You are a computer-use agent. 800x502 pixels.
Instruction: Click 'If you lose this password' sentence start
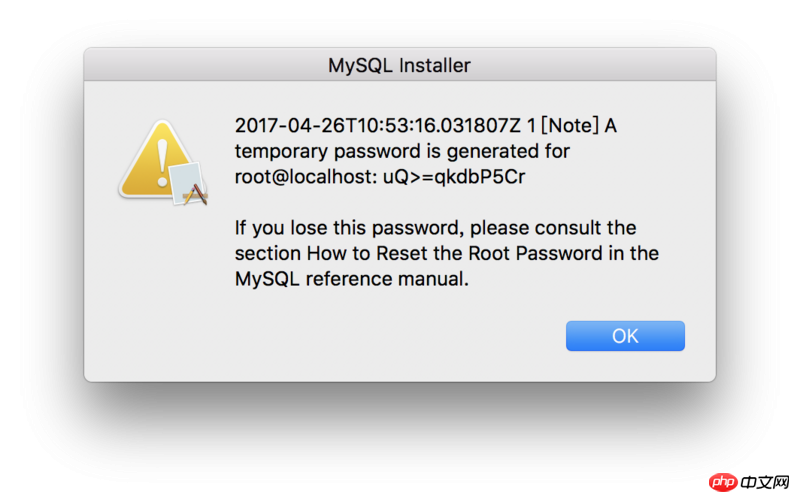(x=349, y=228)
